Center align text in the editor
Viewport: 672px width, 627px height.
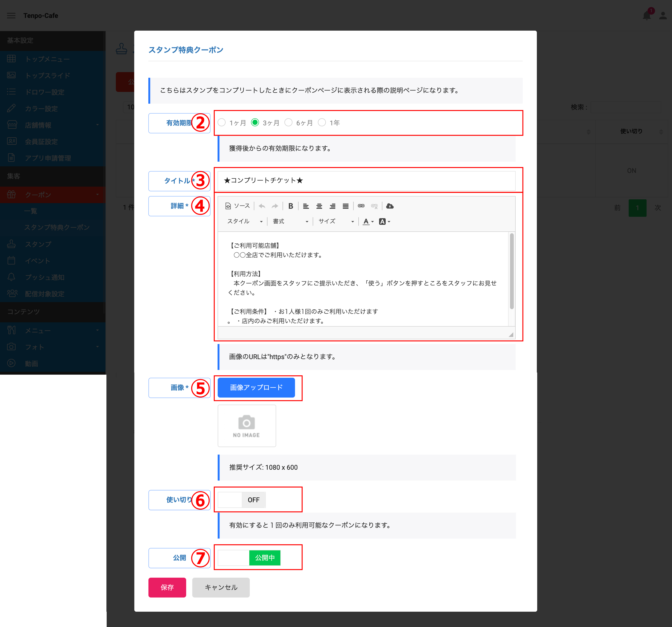point(319,206)
